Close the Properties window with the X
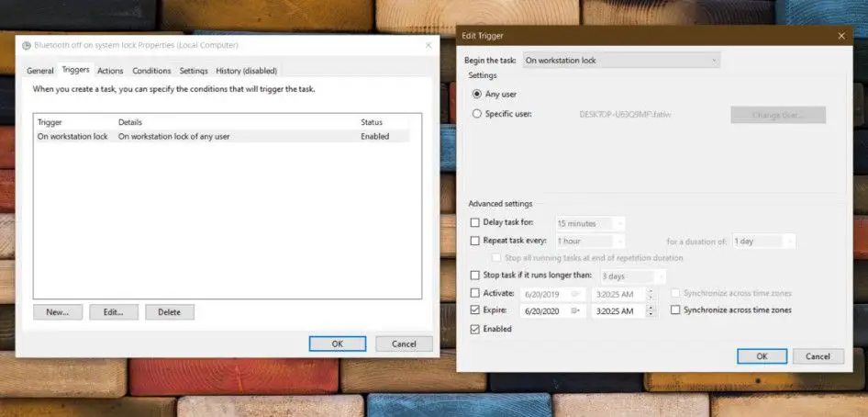The image size is (868, 417). click(x=428, y=45)
